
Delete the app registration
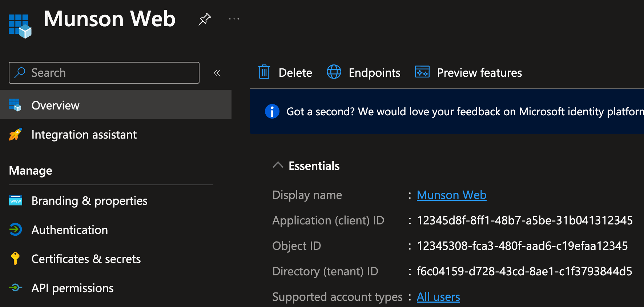(x=285, y=72)
